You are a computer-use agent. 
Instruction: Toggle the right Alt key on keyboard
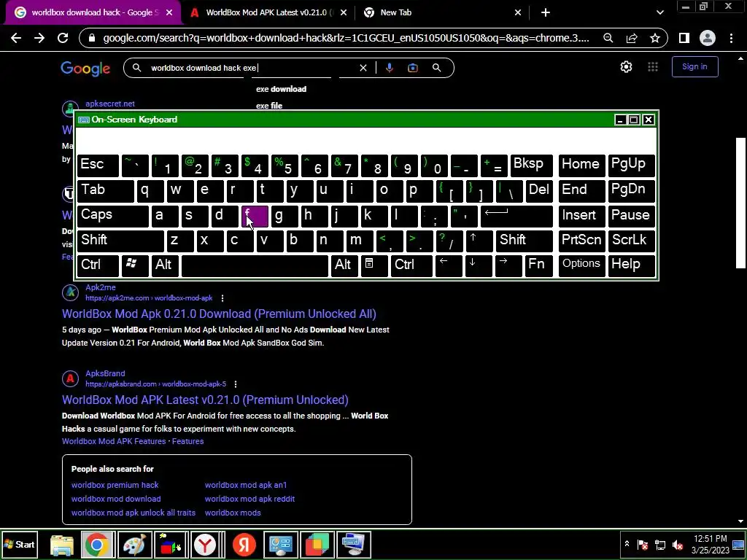(x=344, y=265)
